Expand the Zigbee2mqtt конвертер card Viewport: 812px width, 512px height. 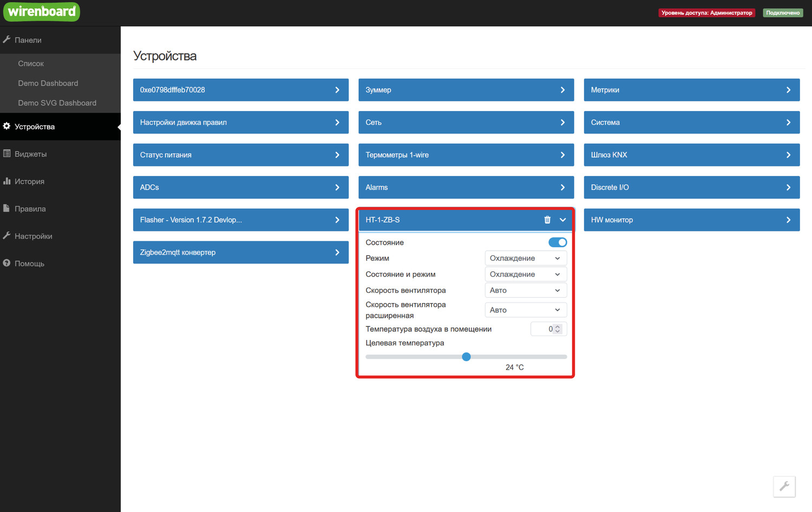[x=240, y=252]
